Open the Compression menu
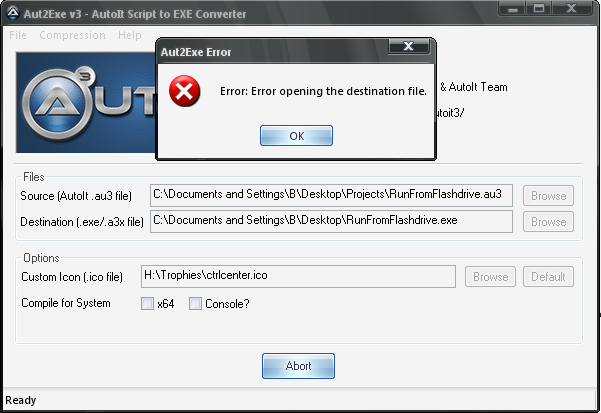This screenshot has width=601, height=413. pos(72,35)
